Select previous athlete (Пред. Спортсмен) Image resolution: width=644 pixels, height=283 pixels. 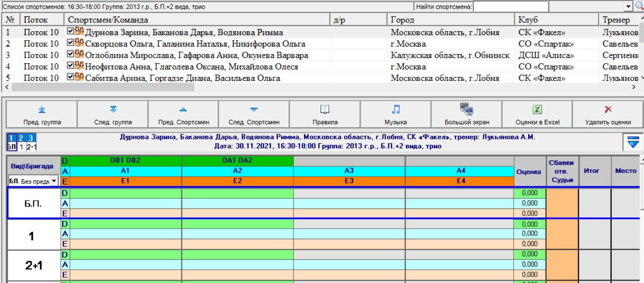coord(183,114)
